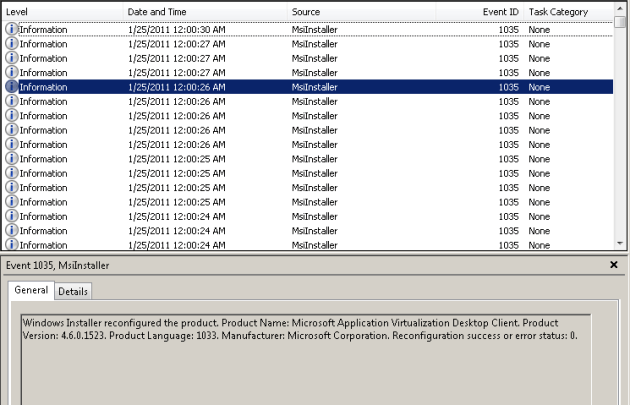Click the highlighted row's 12:00:26 AM date
This screenshot has height=405, width=630.
(177, 87)
